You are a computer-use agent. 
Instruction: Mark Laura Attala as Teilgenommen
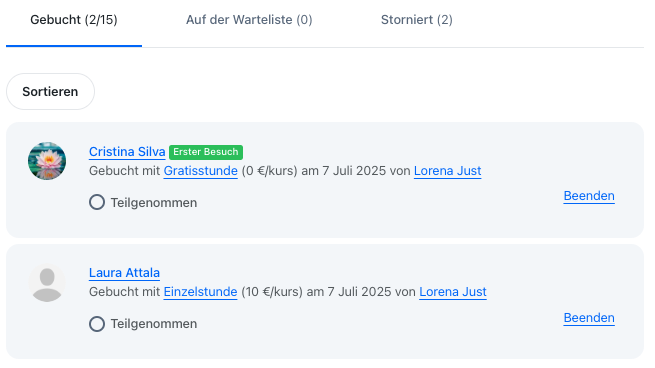coord(97,324)
